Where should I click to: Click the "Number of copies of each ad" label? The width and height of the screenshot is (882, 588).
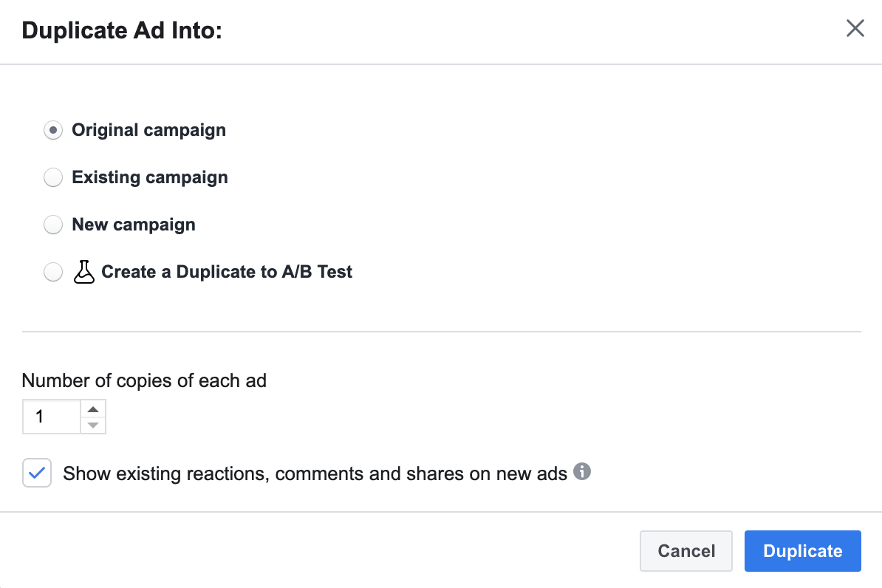[x=144, y=381]
